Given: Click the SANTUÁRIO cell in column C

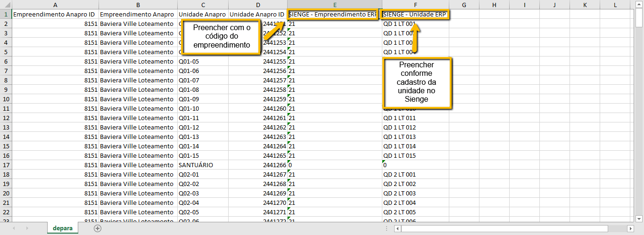Looking at the screenshot, I should tap(203, 165).
